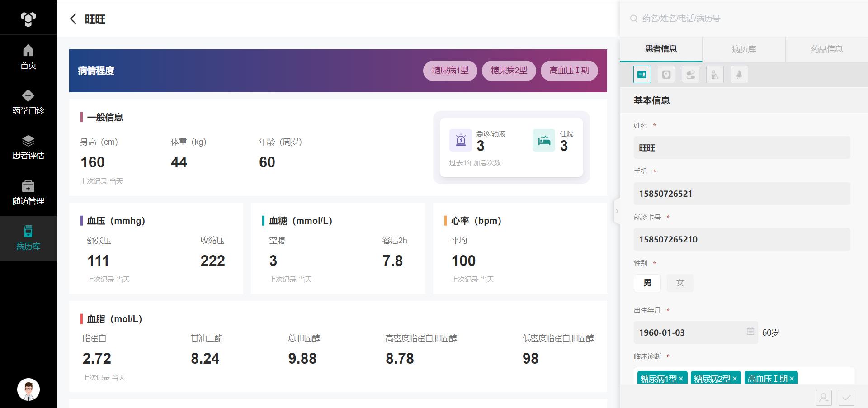Click the search field for 药名/姓名/电话/病历号

741,19
